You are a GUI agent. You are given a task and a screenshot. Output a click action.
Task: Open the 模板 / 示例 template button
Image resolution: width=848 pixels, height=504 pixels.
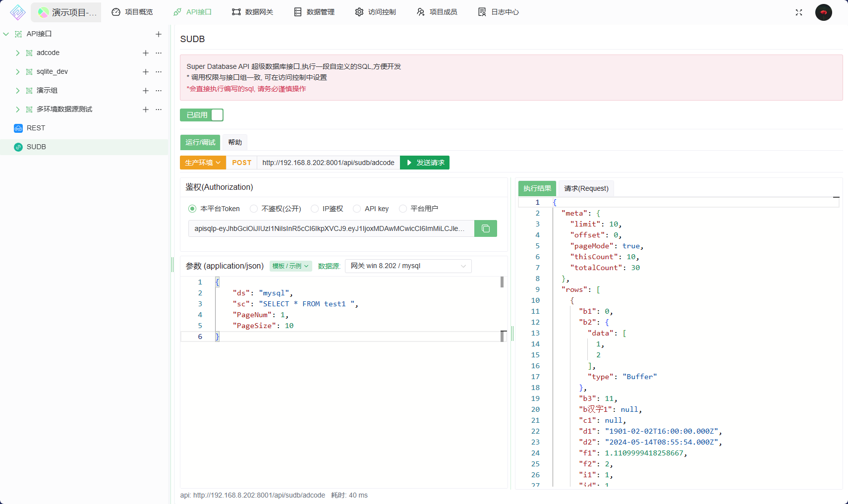[290, 266]
